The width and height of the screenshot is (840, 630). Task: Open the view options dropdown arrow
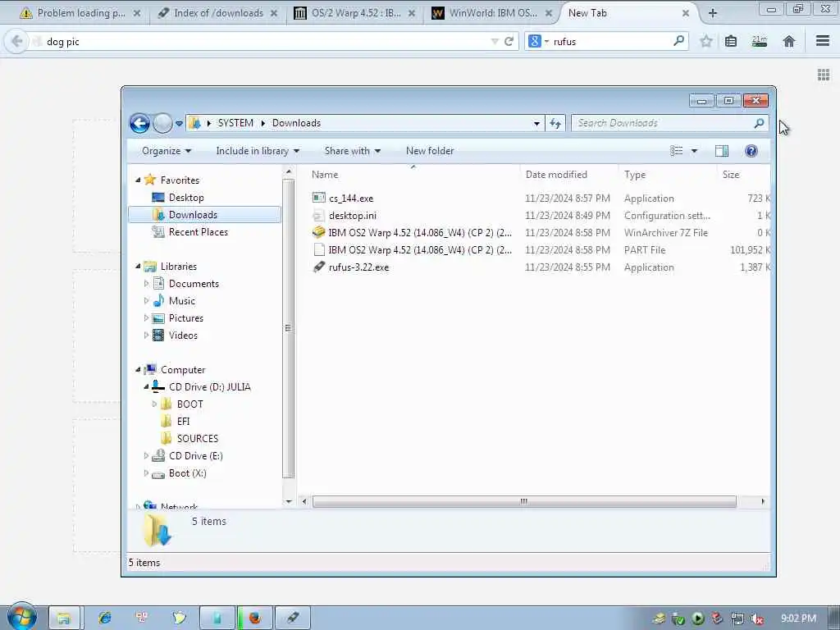click(x=694, y=151)
